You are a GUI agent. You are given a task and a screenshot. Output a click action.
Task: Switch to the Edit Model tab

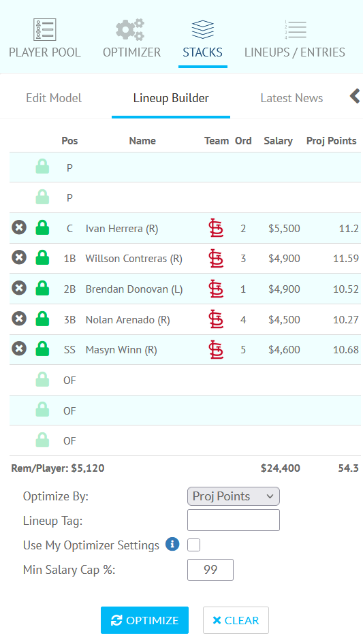coord(54,98)
